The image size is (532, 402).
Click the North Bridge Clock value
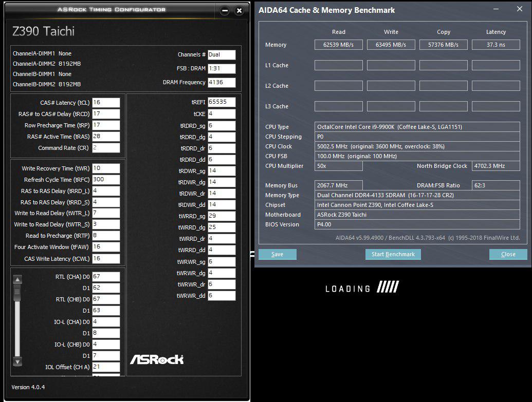point(496,166)
